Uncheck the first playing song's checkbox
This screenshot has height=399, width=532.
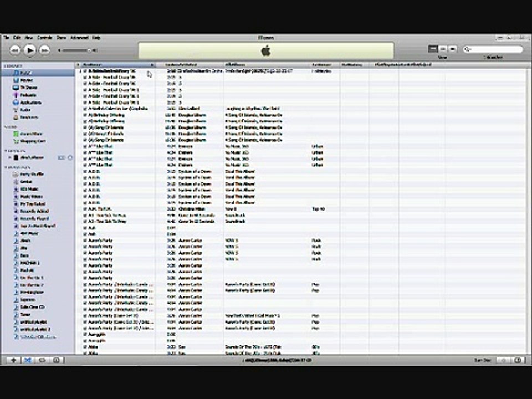tap(85, 71)
